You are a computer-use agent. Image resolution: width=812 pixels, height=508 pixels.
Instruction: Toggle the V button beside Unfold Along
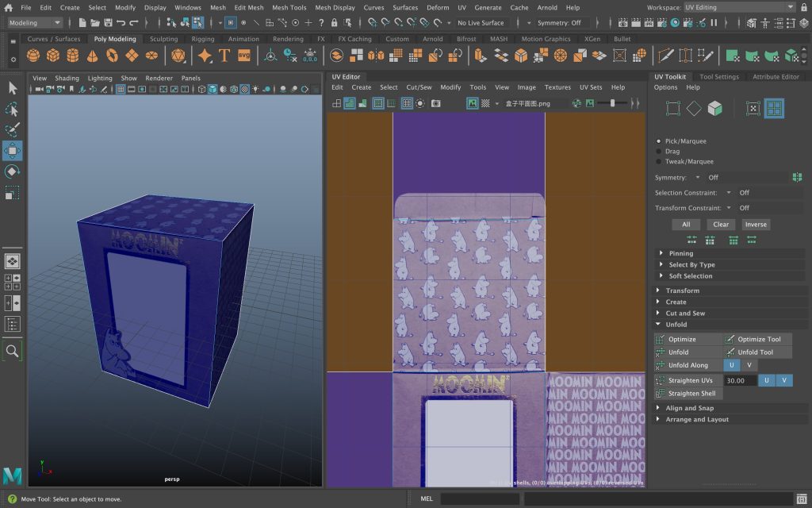click(x=749, y=365)
